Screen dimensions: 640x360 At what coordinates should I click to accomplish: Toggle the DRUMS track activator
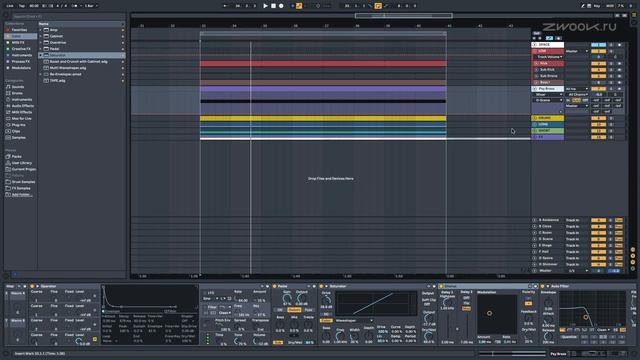(598, 118)
